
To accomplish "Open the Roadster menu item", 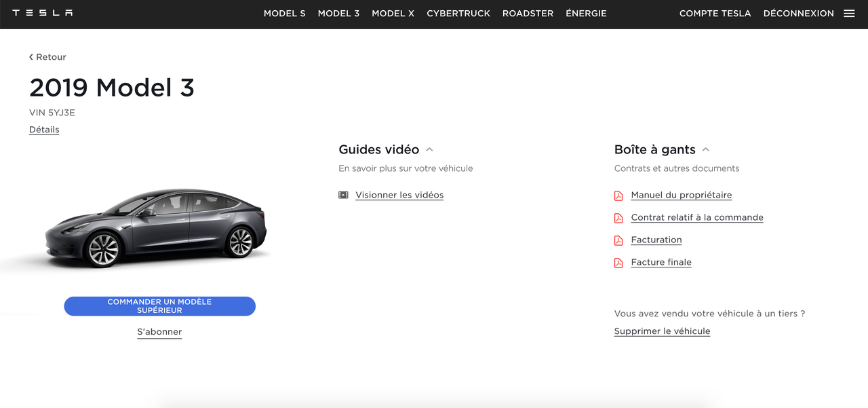I will [x=528, y=13].
